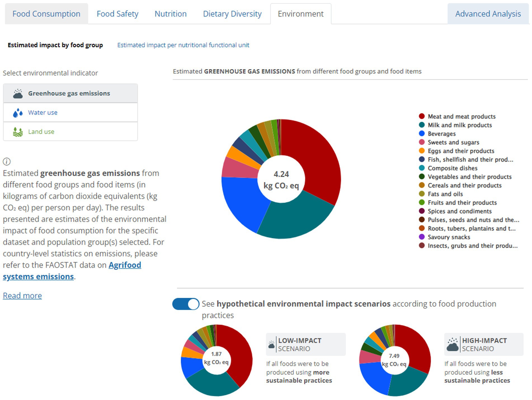This screenshot has width=532, height=400.
Task: Follow the Agrifood systems emissions link
Action: point(125,265)
